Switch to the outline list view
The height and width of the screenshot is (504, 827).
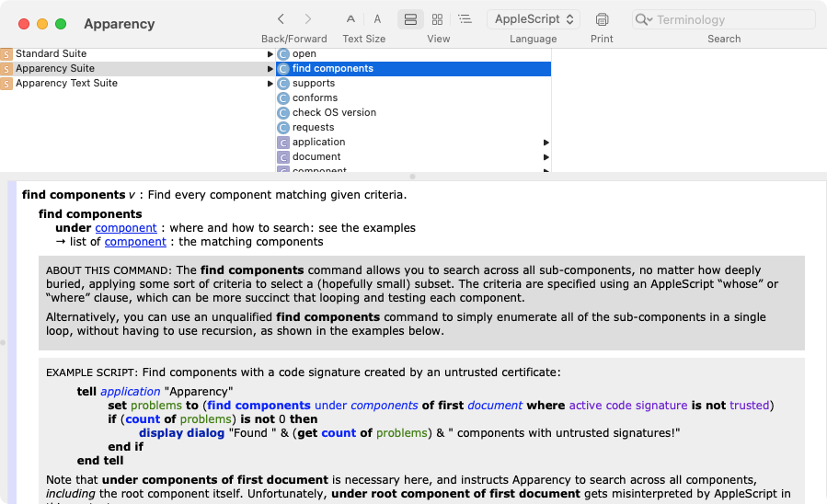point(465,19)
